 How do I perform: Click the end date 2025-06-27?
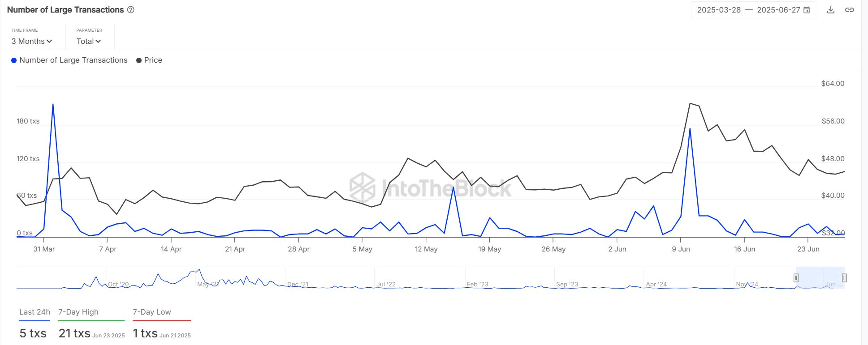click(778, 10)
